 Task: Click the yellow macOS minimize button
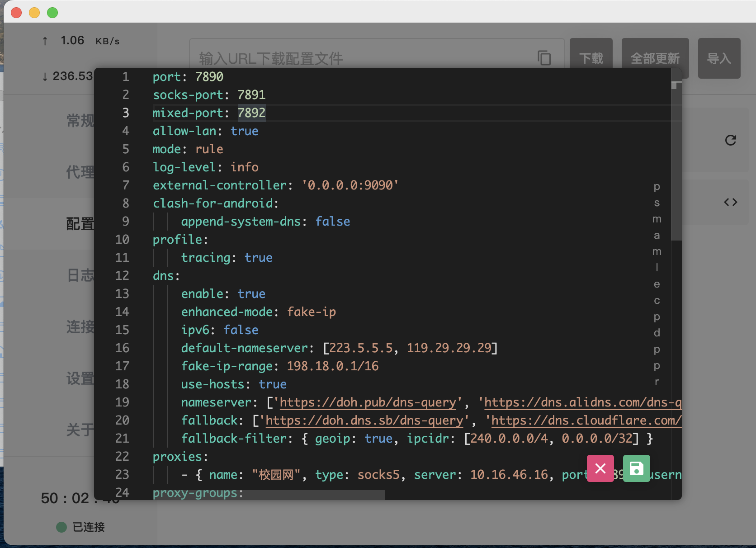[x=34, y=13]
